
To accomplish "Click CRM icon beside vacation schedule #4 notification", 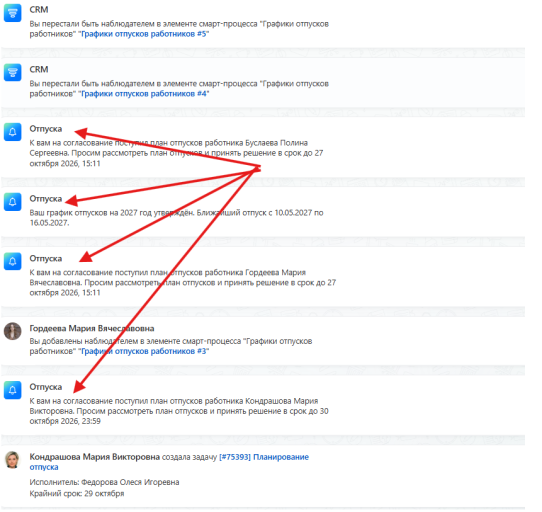I will click(12, 73).
